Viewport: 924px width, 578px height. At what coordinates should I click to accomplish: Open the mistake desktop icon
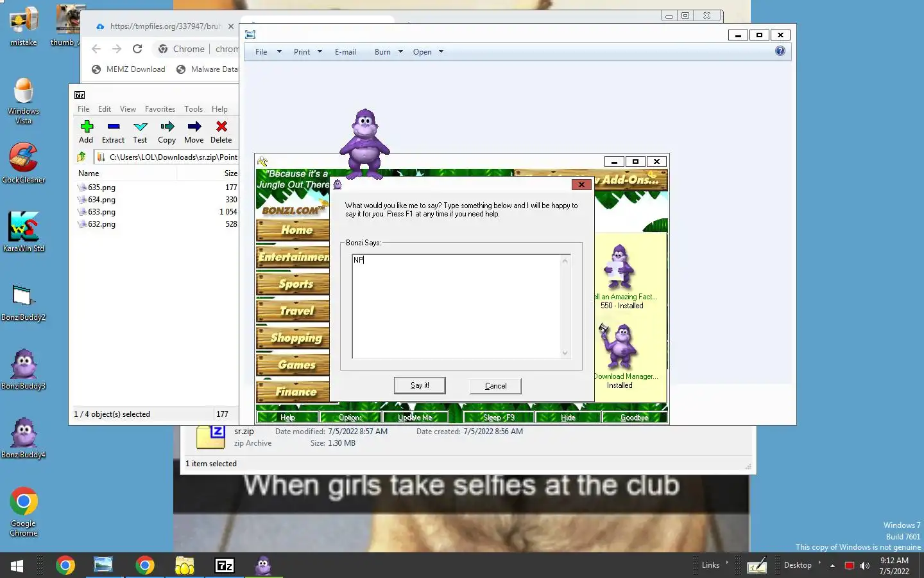[24, 26]
